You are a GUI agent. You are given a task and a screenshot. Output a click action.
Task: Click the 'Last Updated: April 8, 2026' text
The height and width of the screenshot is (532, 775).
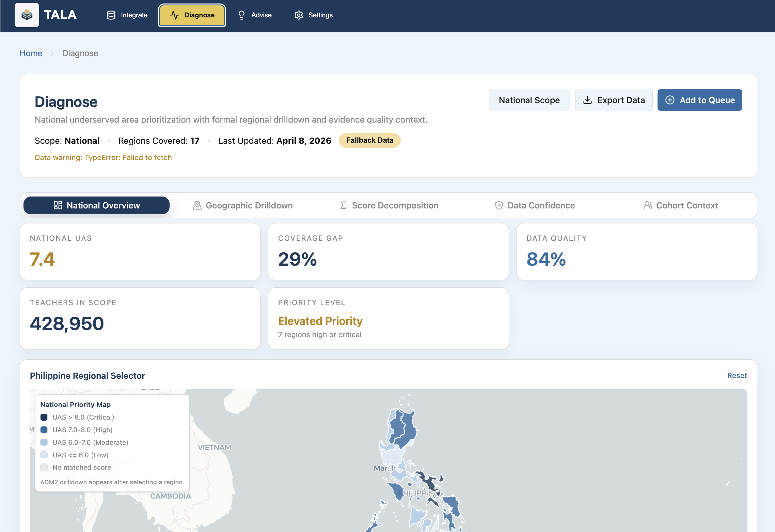click(275, 141)
